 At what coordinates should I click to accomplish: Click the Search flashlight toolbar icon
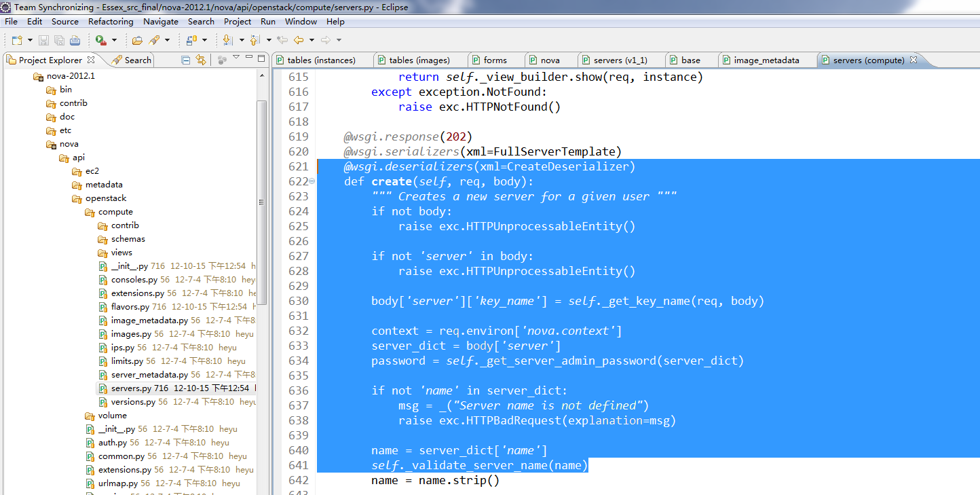click(153, 40)
